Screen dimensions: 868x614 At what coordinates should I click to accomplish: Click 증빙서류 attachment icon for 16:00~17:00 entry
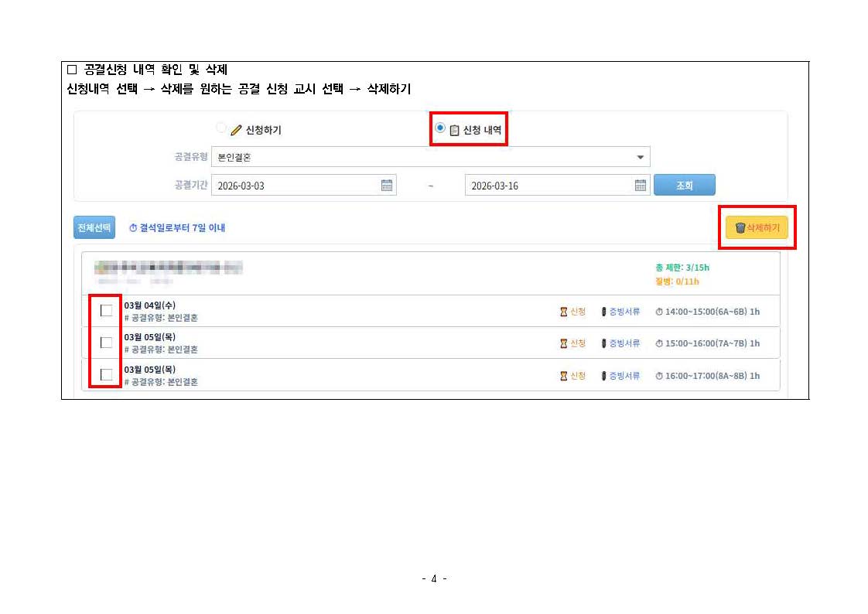(603, 376)
